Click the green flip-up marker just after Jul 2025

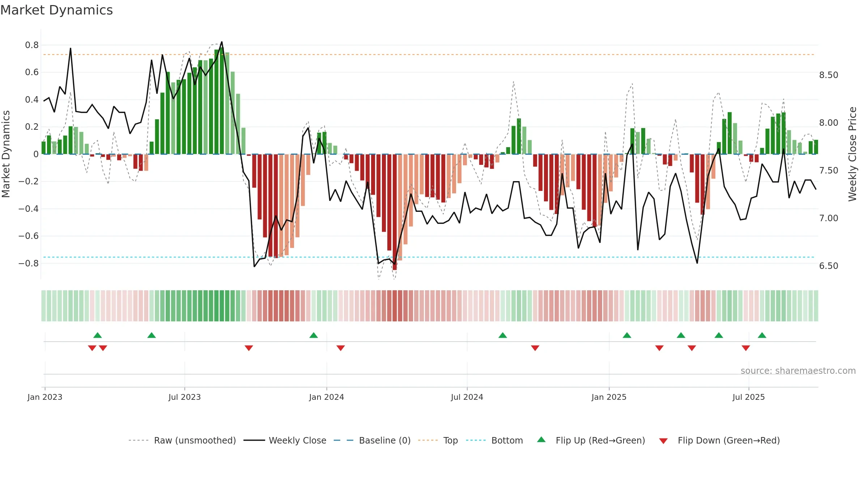pos(762,335)
